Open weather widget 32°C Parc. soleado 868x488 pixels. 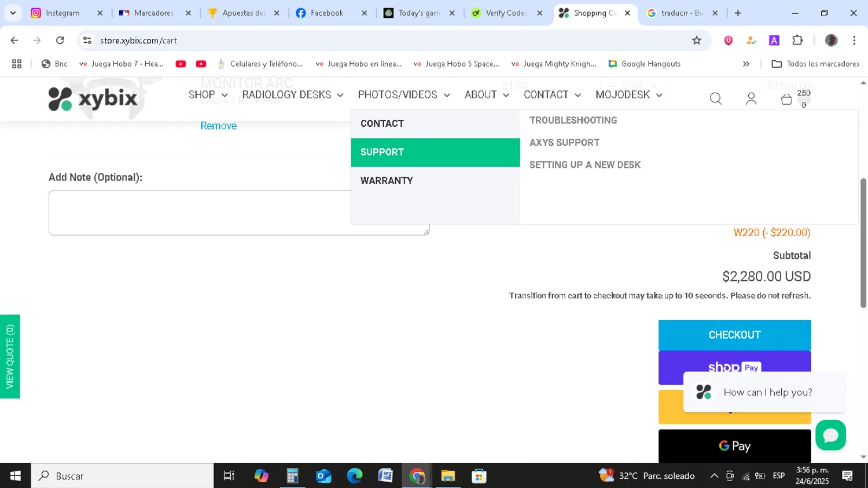pos(647,476)
